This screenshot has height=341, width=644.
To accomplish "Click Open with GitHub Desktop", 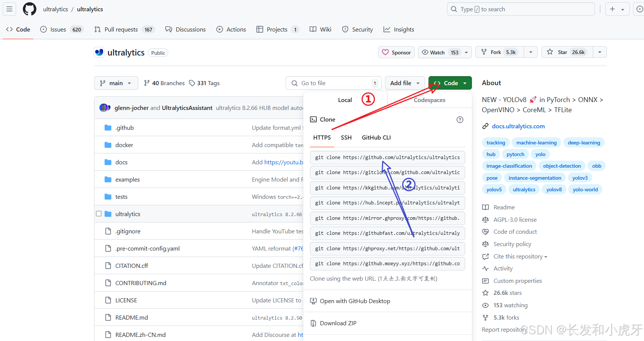I will pyautogui.click(x=355, y=301).
